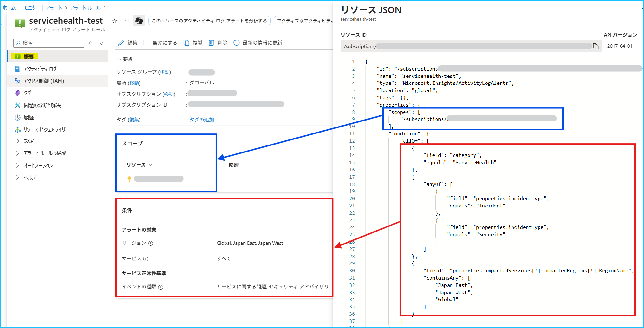This screenshot has height=328, width=644.
Task: Click 移動 link for サブスクリプション
Action: click(x=169, y=94)
